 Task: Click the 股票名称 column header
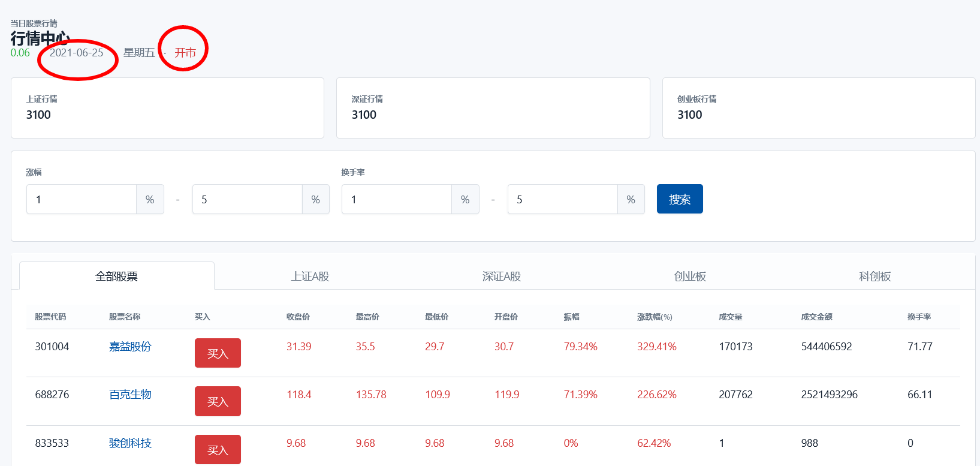pyautogui.click(x=125, y=317)
